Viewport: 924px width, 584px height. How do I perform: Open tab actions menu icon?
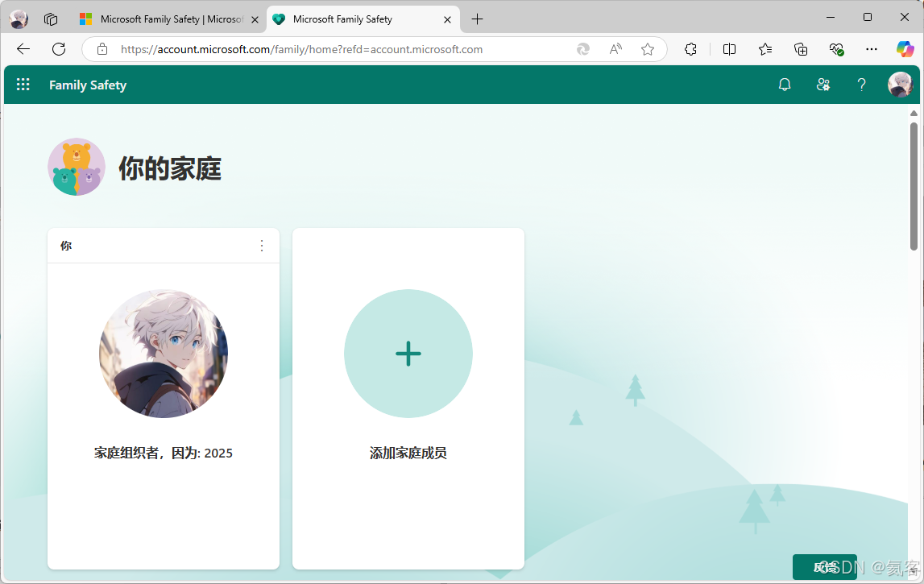pyautogui.click(x=51, y=19)
